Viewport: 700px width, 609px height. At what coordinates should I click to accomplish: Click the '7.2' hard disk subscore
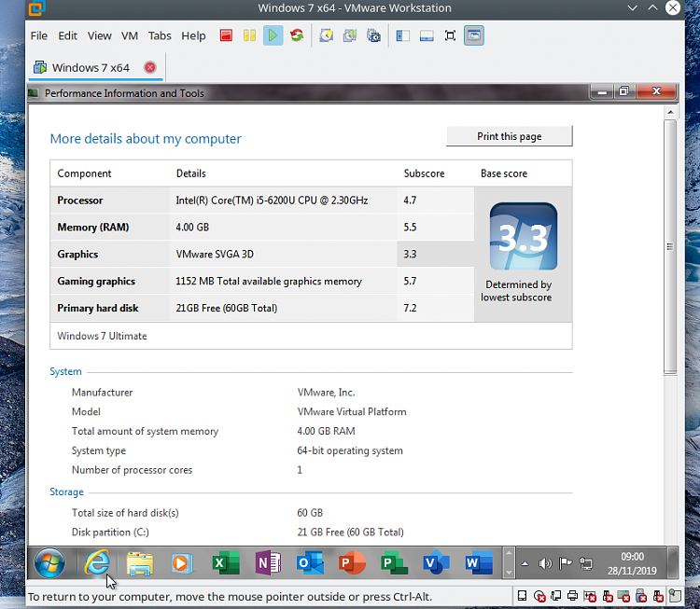(x=410, y=309)
